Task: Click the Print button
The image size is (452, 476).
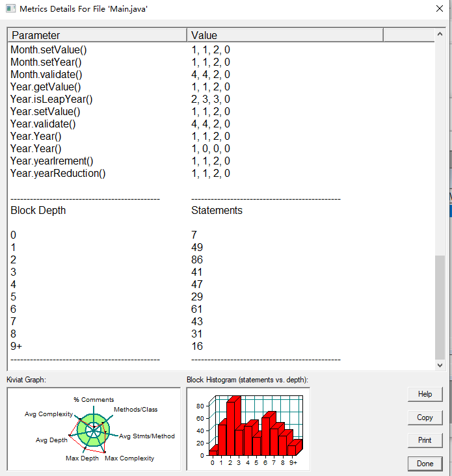Action: [425, 440]
